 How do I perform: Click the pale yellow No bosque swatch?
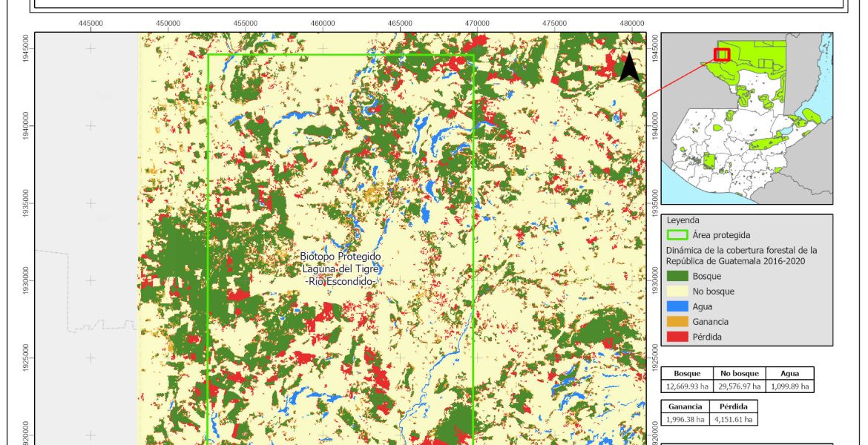point(677,291)
